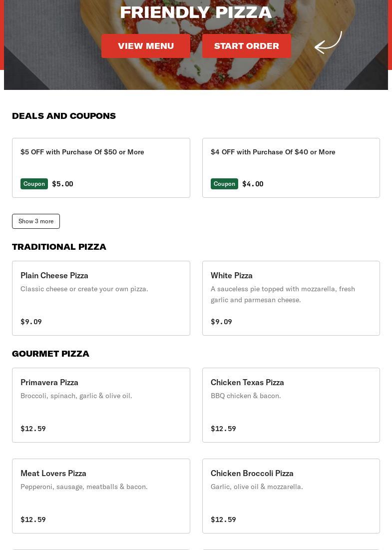Click the START ORDER button
This screenshot has width=392, height=550.
coord(247,46)
